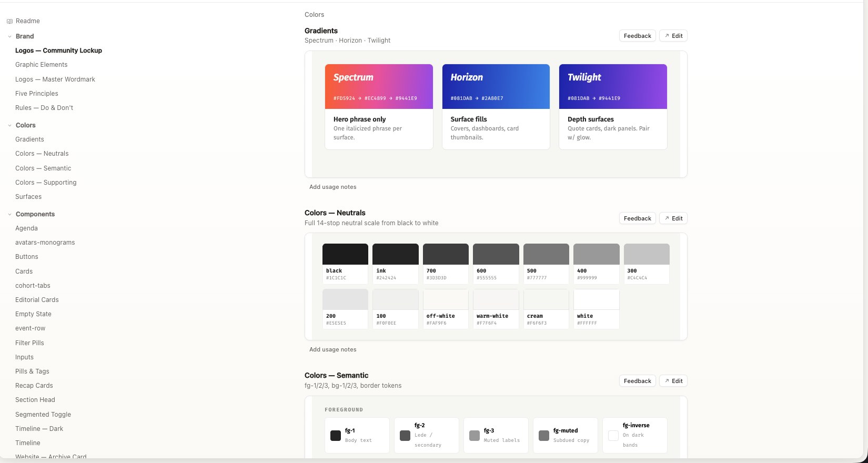Click the ink #242424 swatch
The width and height of the screenshot is (868, 463).
click(396, 264)
